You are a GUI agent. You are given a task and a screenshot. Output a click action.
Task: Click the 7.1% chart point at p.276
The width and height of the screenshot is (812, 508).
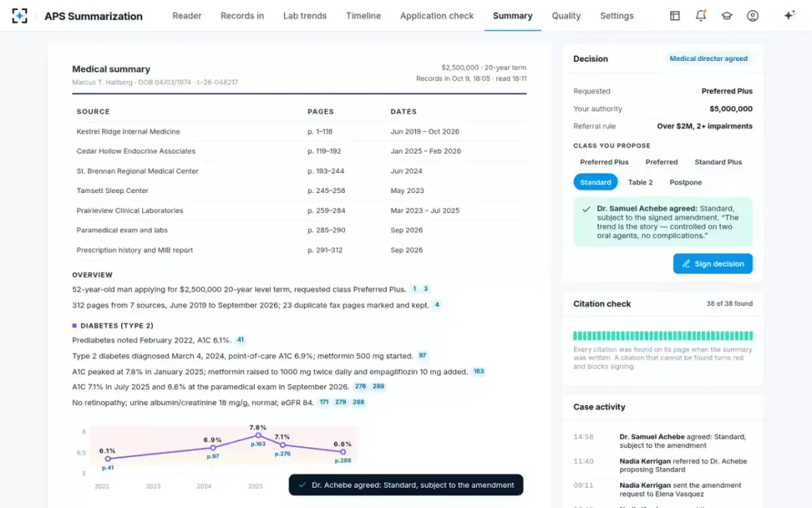pyautogui.click(x=283, y=445)
